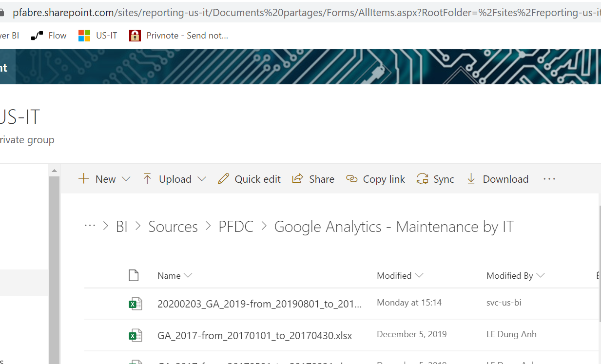Viewport: 601px width, 364px height.
Task: Click the Sync arrows icon
Action: point(422,179)
